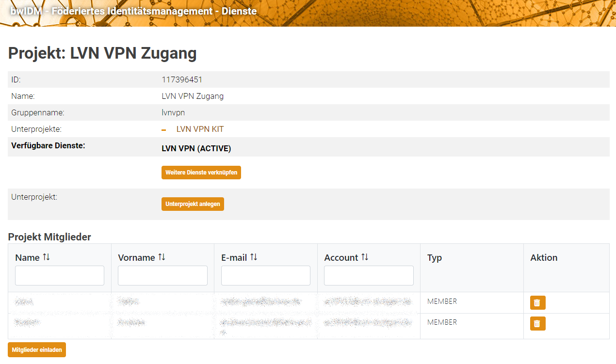
Task: Select MEMBER type in first row
Action: [x=442, y=301]
